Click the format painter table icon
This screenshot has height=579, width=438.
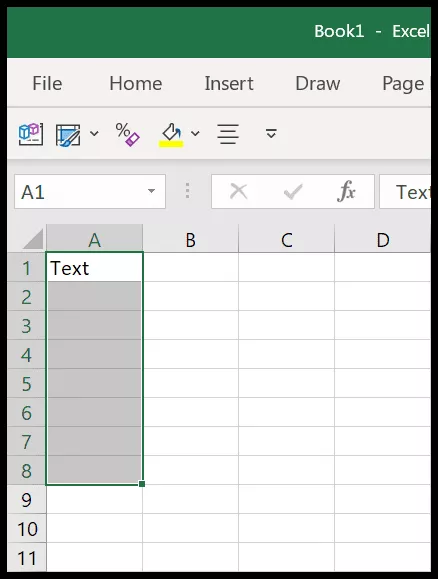pos(68,135)
